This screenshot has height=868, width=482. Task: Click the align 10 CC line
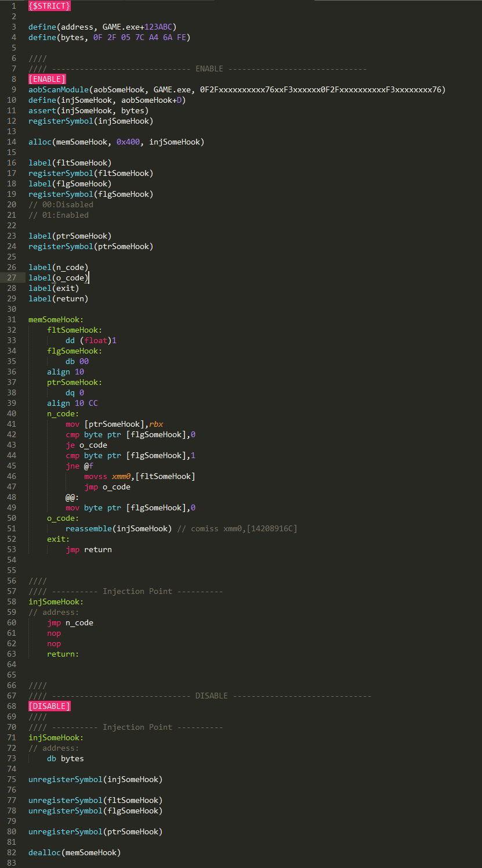pyautogui.click(x=73, y=403)
